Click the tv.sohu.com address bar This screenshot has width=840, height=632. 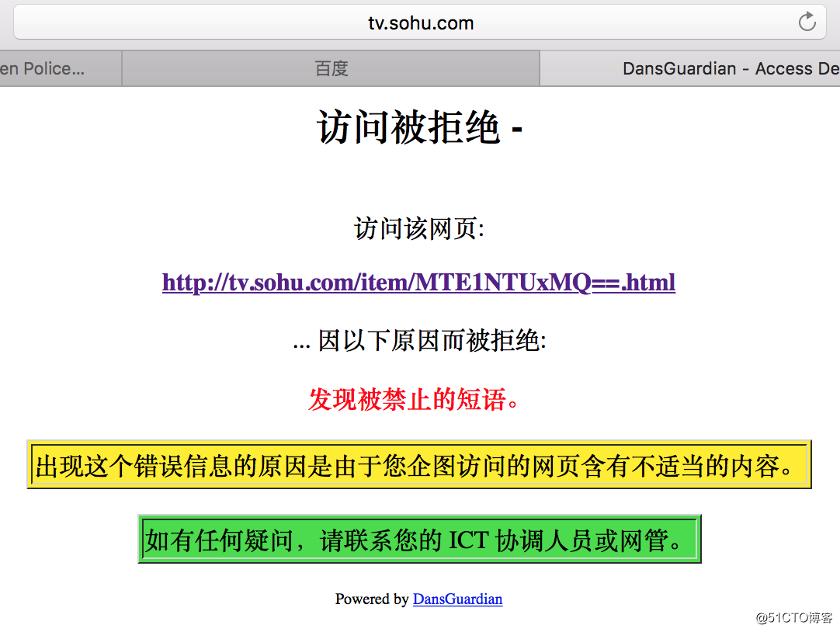pos(421,23)
